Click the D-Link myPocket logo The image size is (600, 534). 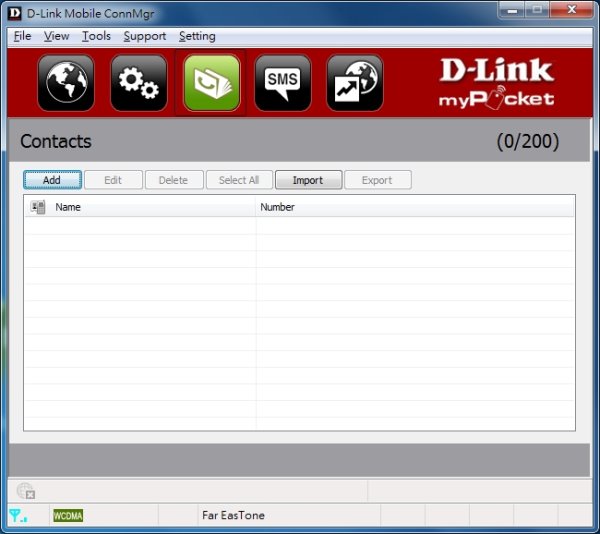(x=496, y=83)
